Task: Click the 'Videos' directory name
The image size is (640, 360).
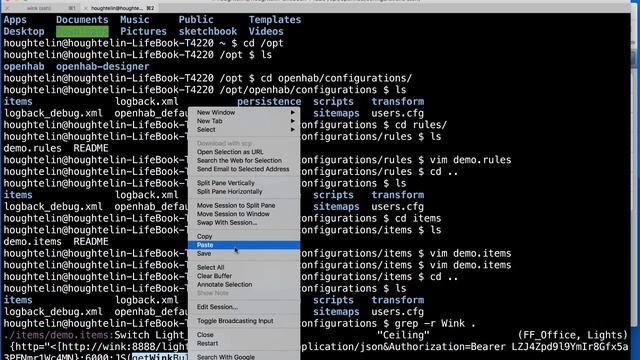Action: pyautogui.click(x=266, y=31)
